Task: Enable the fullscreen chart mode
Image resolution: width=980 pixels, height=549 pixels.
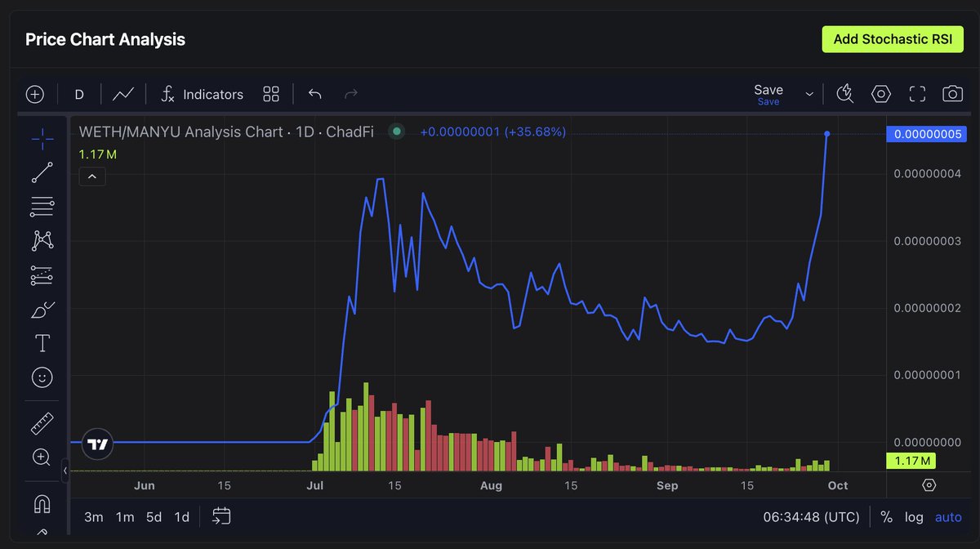Action: pyautogui.click(x=916, y=93)
